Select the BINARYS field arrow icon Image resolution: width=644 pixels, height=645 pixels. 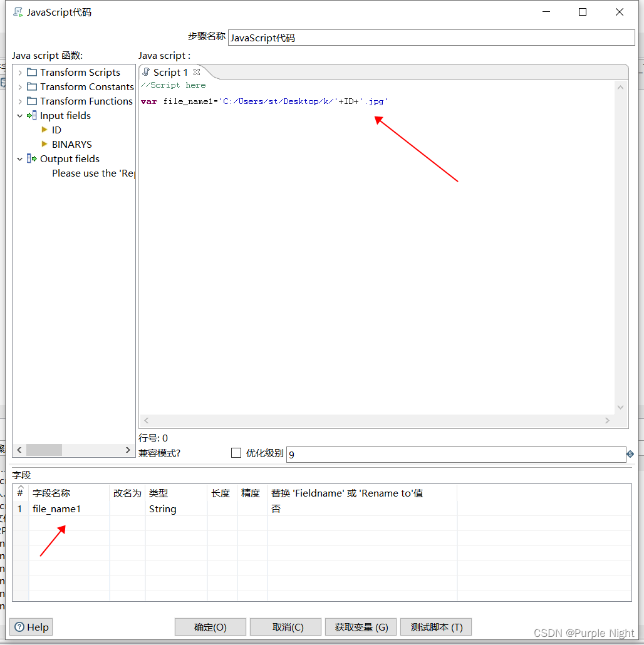click(x=44, y=144)
